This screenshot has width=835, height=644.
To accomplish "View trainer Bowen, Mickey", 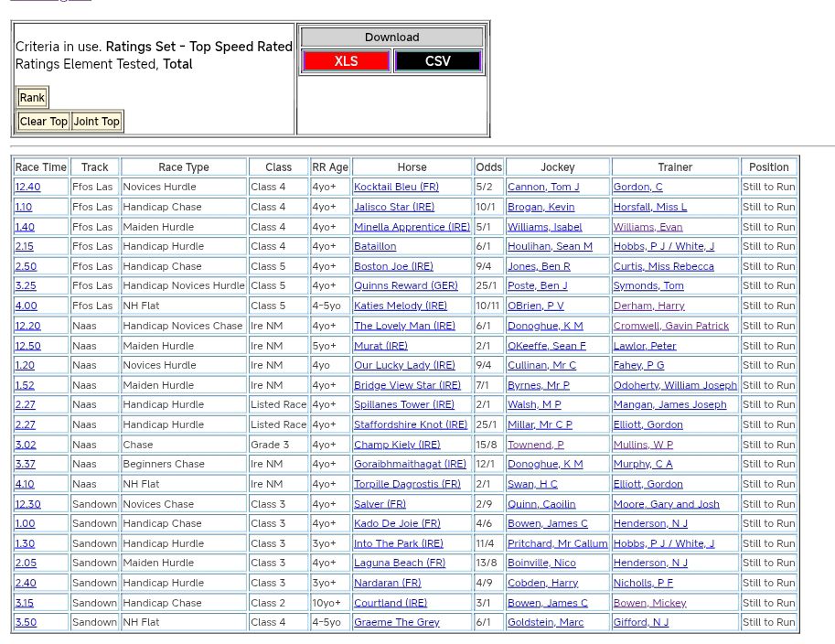I will coord(649,603).
